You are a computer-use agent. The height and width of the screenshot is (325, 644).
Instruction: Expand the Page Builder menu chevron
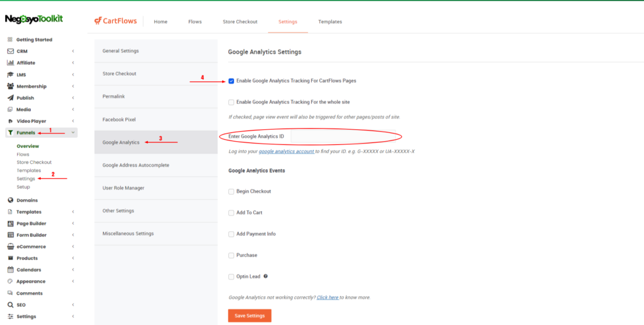point(73,224)
